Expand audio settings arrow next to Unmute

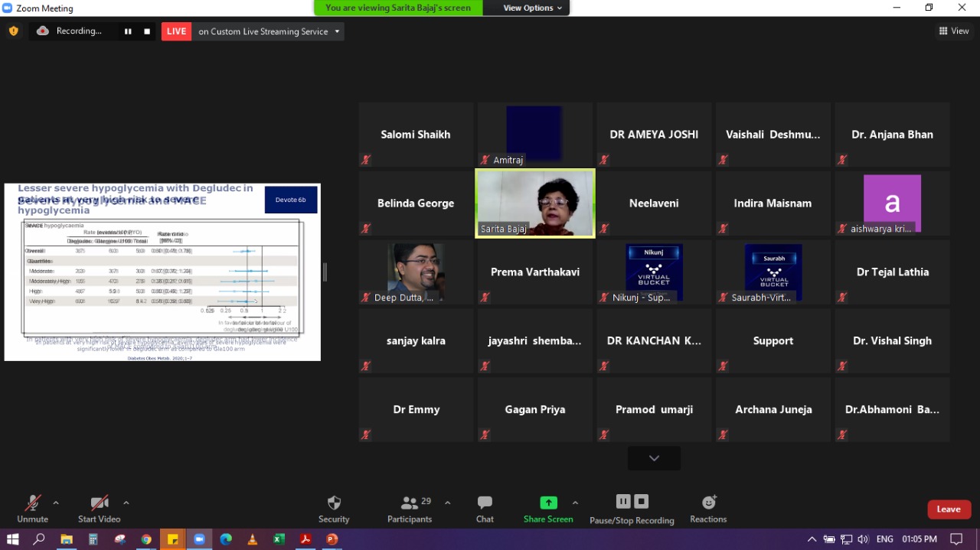click(56, 503)
